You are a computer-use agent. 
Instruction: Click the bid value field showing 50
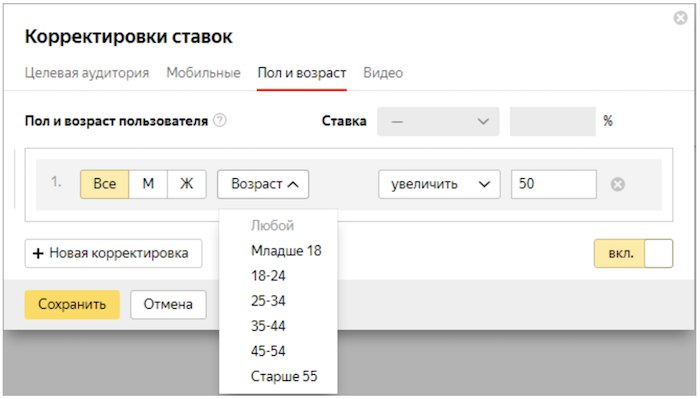click(554, 184)
